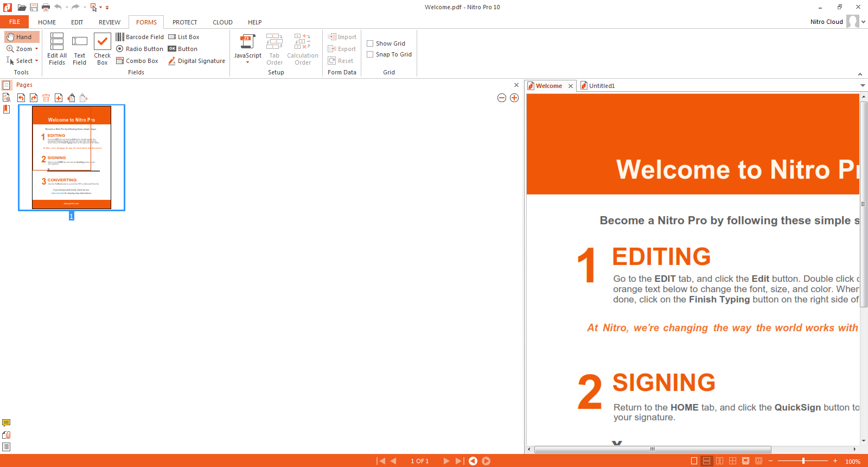Open the search sidebar icon below Pages

[7, 97]
